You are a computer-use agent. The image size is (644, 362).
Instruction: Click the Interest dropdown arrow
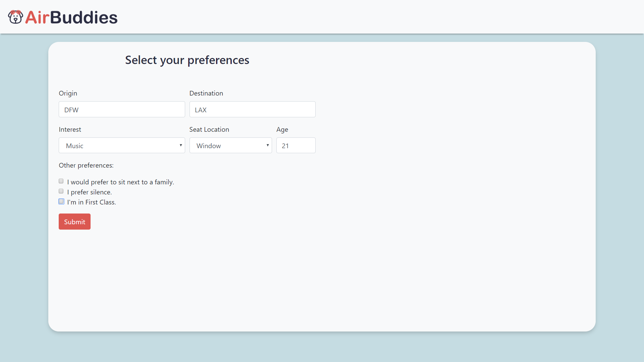tap(181, 145)
